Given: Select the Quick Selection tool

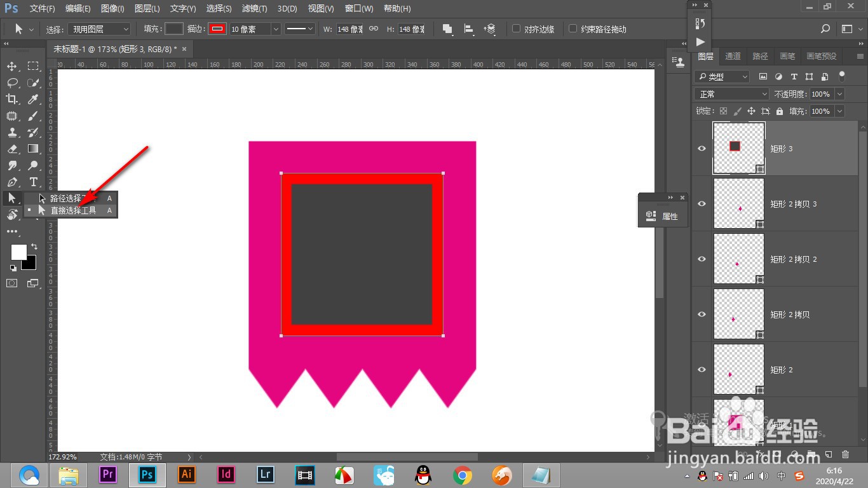Looking at the screenshot, I should (x=33, y=83).
